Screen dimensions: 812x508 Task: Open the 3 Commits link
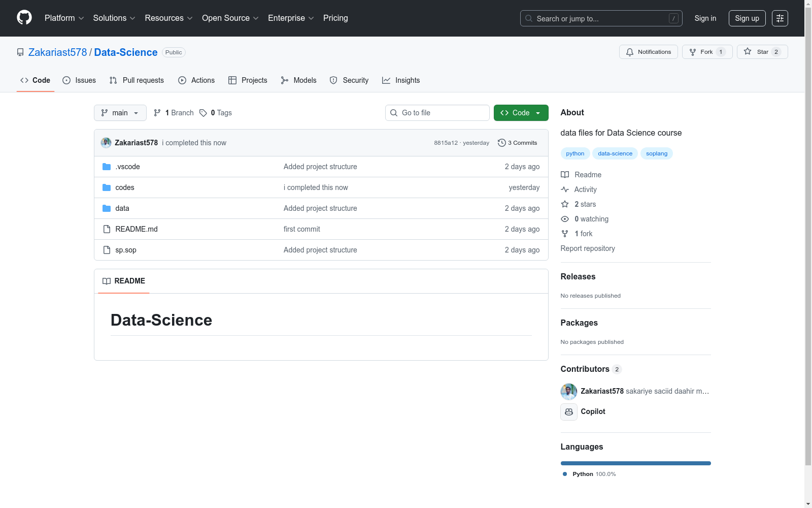518,143
